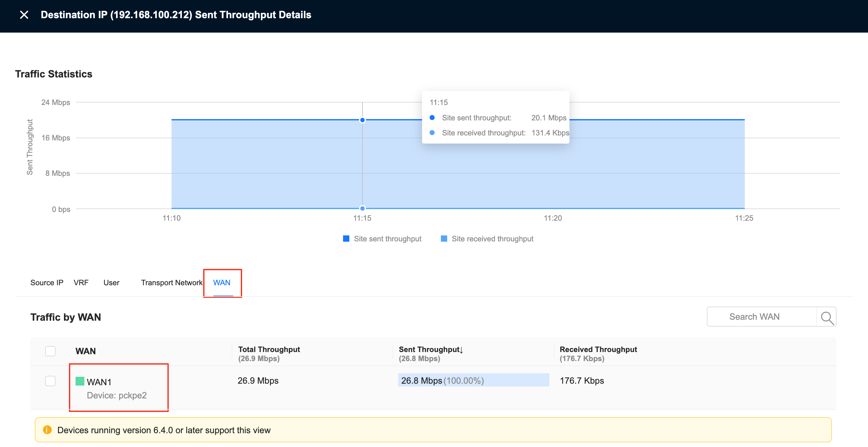868x447 pixels.
Task: Click the WAN1 name in the table
Action: 99,382
